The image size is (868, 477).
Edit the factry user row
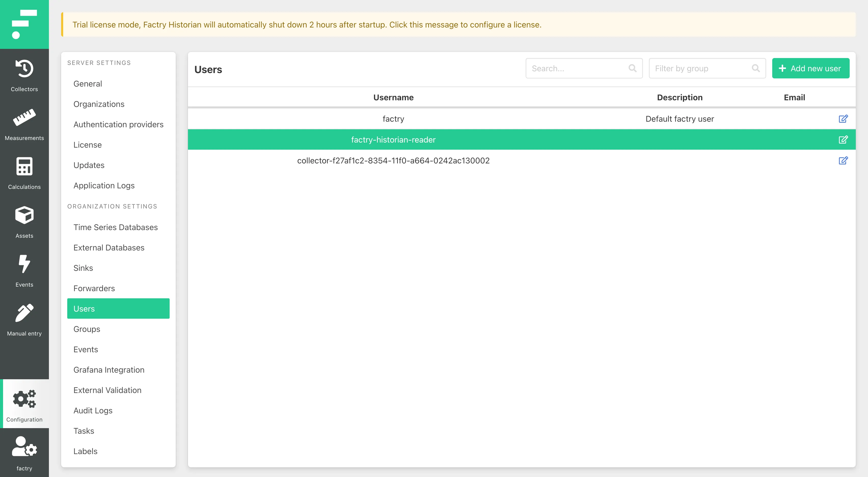point(843,119)
